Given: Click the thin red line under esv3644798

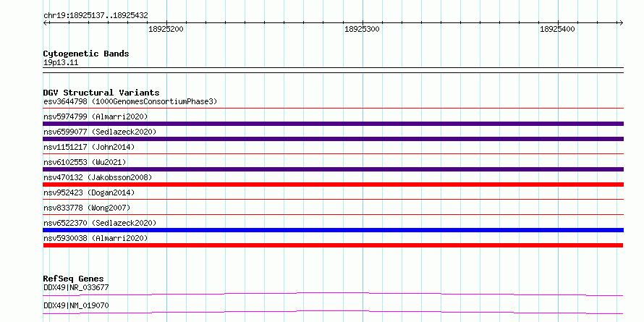Looking at the screenshot, I should click(333, 109).
